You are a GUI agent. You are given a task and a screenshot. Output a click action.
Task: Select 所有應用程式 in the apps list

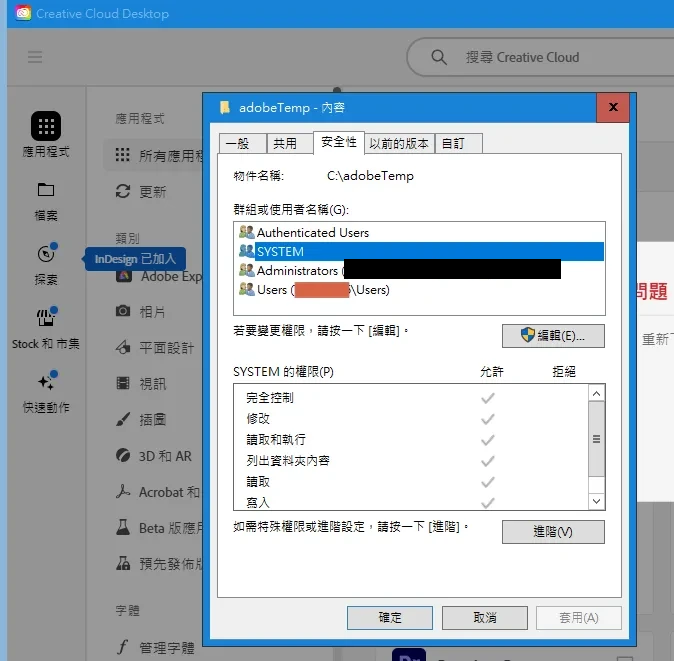click(x=153, y=155)
